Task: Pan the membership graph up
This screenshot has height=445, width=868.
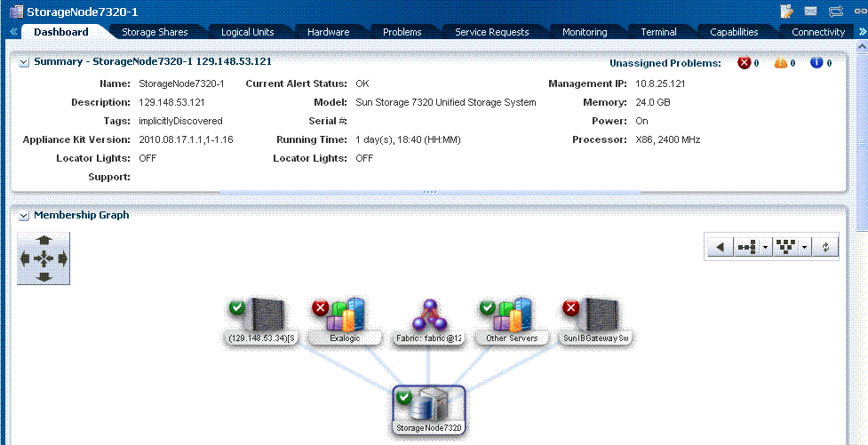Action: click(44, 240)
